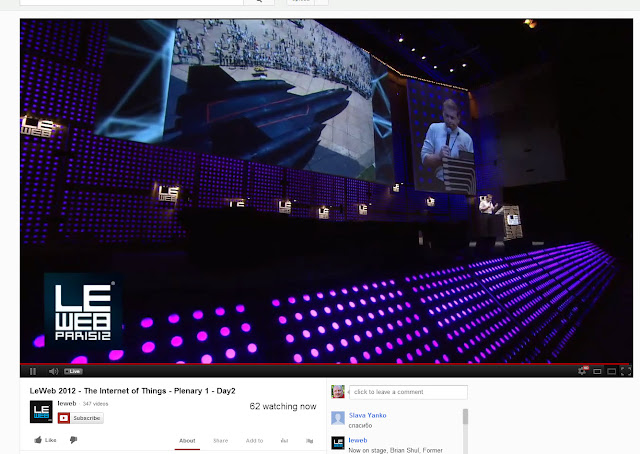Click Slava Yanko's comment avatar
Image resolution: width=640 pixels, height=454 pixels.
338,418
